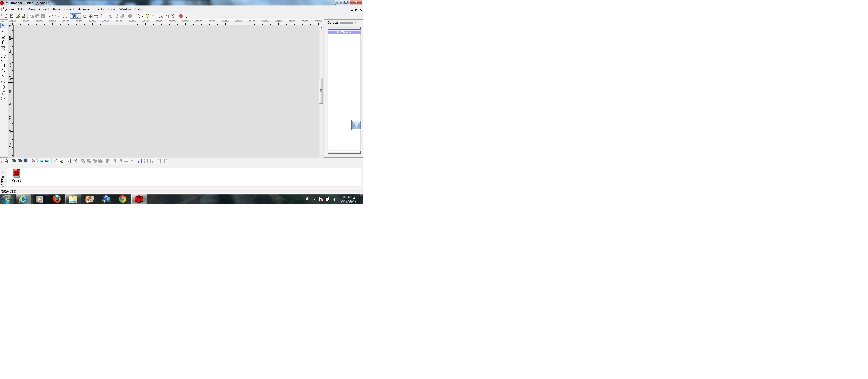The height and width of the screenshot is (379, 868).
Task: Select the arrow pointer tool
Action: [3, 26]
